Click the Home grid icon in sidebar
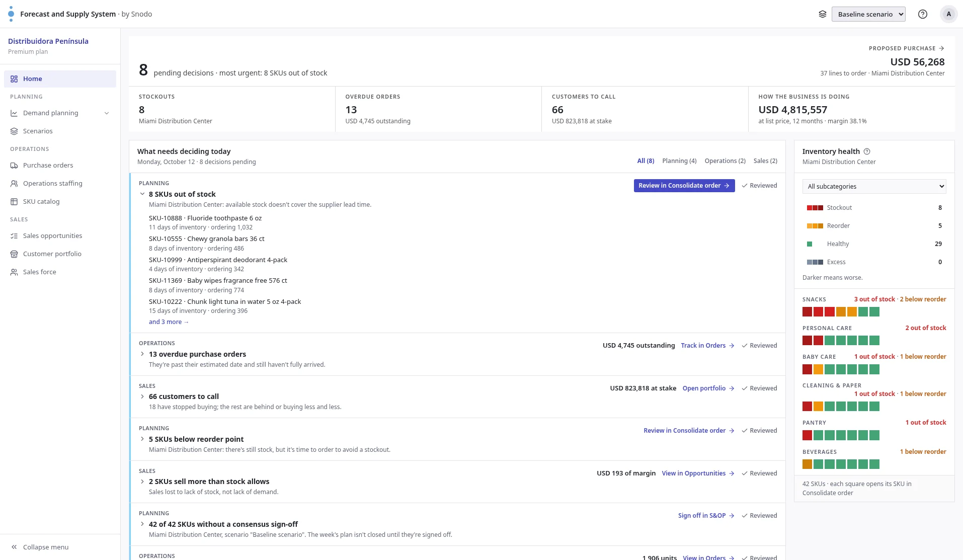This screenshot has height=560, width=963. tap(14, 79)
